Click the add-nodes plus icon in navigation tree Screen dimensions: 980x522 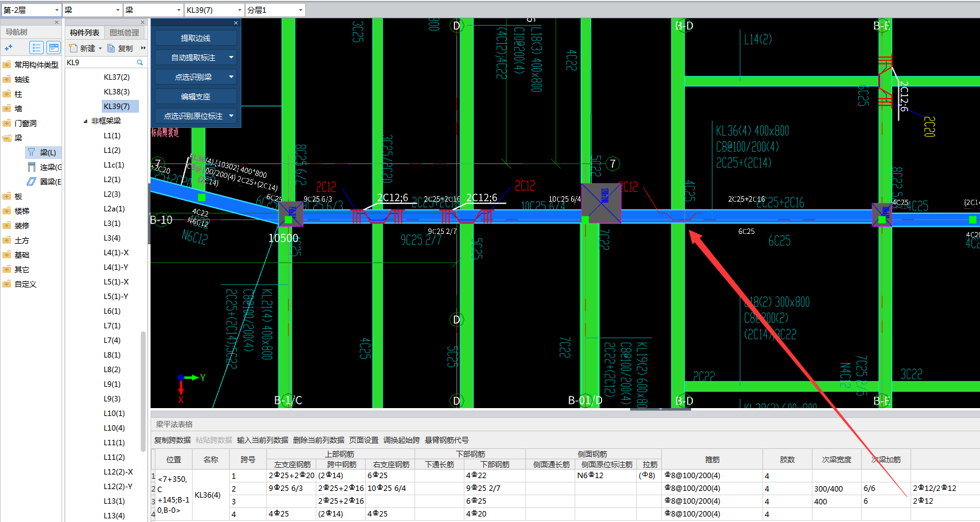coord(9,48)
